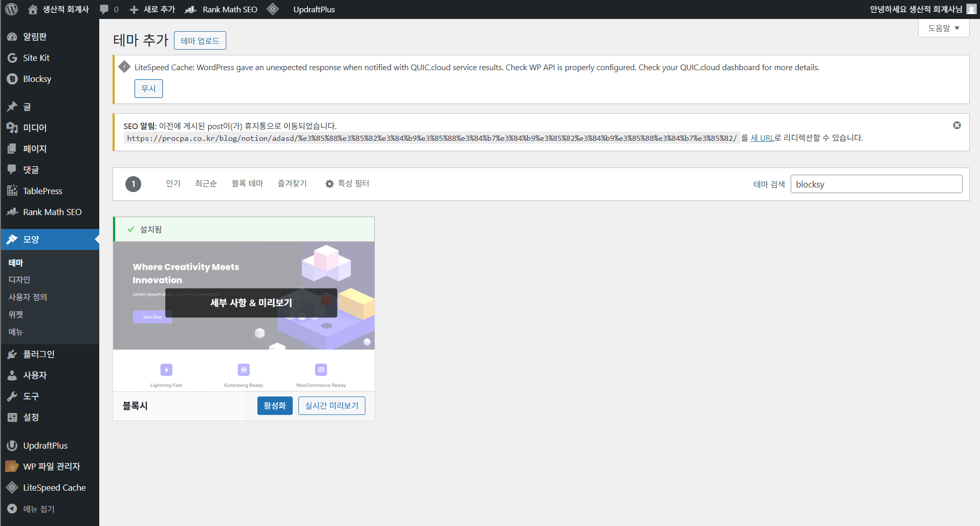Switch to the 인기 themes tab
This screenshot has width=980, height=526.
coord(173,184)
